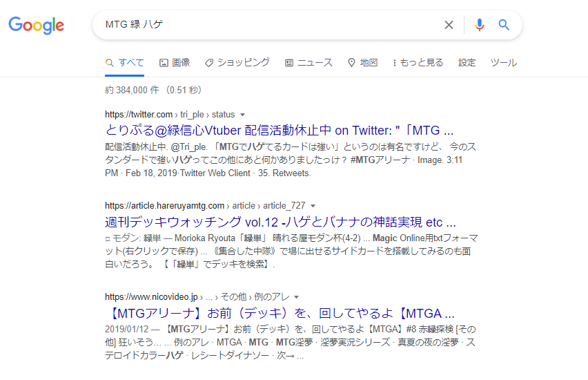This screenshot has width=588, height=380.
Task: Click the https://twitter.com breadcrumb URL
Action: pyautogui.click(x=139, y=115)
